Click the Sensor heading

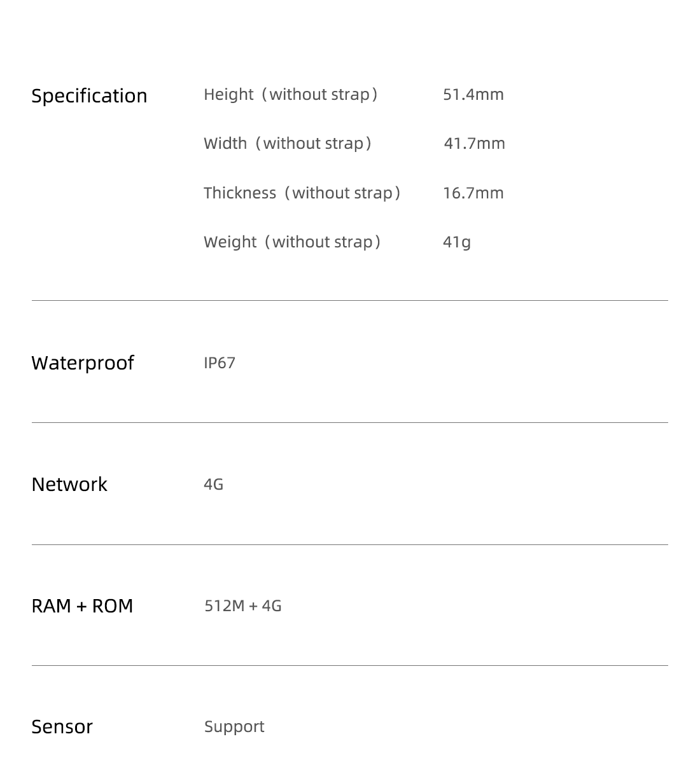tap(62, 727)
